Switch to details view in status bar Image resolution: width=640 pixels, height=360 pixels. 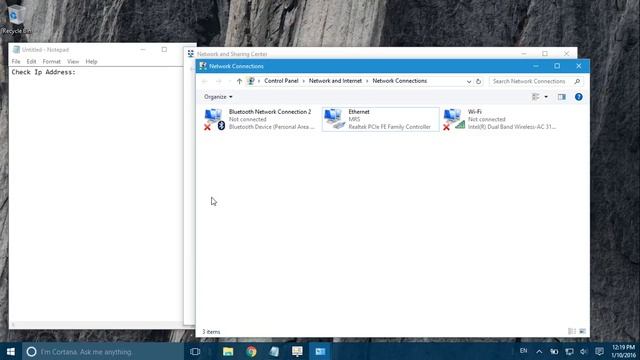tap(572, 331)
